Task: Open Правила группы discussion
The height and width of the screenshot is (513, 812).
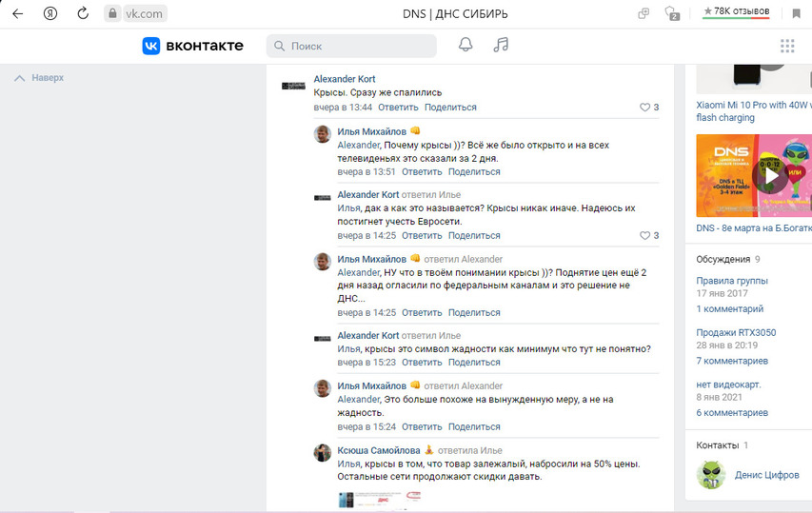Action: [x=732, y=281]
